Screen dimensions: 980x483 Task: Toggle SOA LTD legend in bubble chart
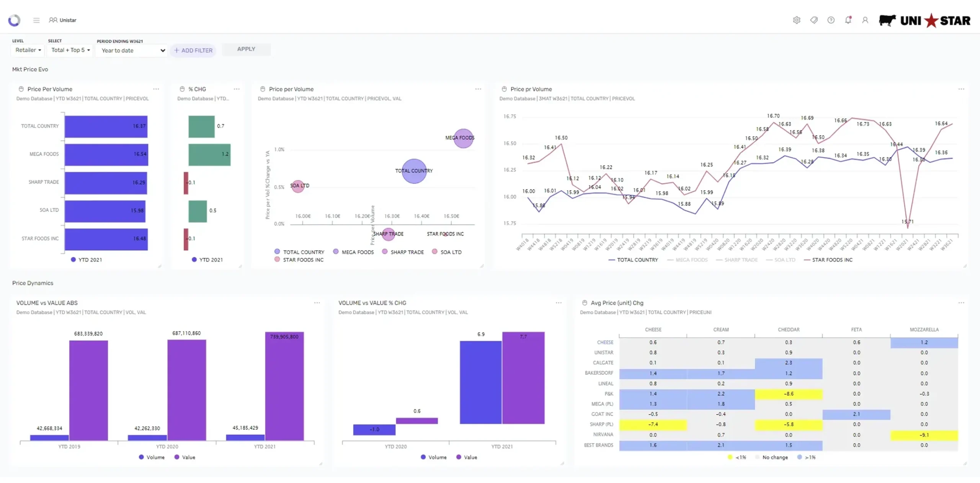point(447,252)
